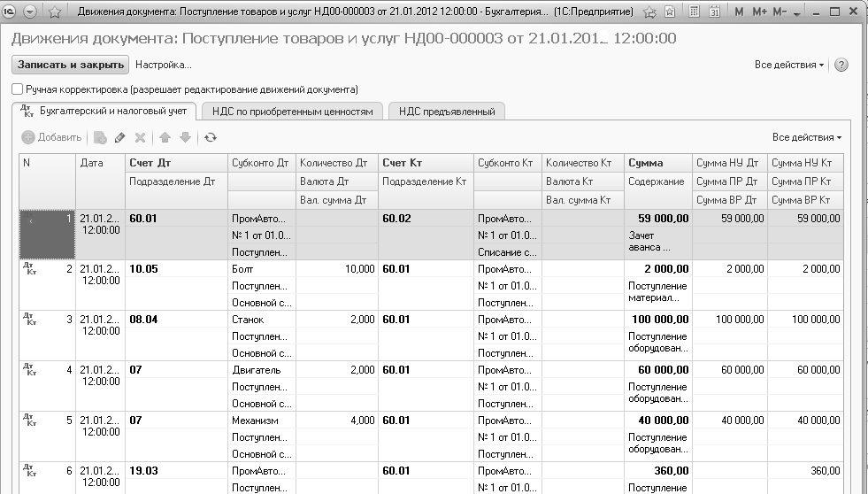Click Дт/Кт icon of row 3
Viewport: 868px width, 494px height.
tap(29, 319)
